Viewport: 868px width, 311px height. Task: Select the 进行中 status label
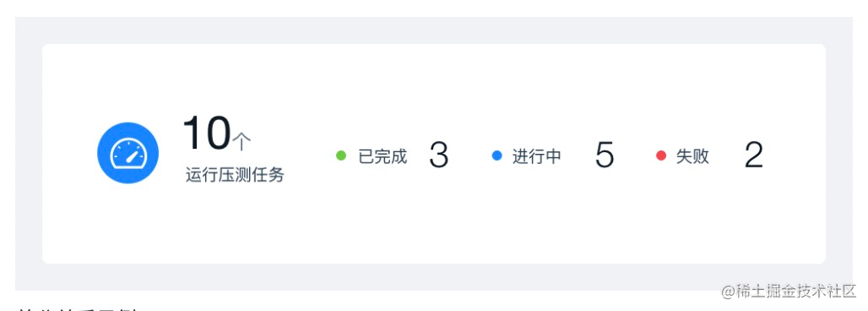(x=536, y=156)
